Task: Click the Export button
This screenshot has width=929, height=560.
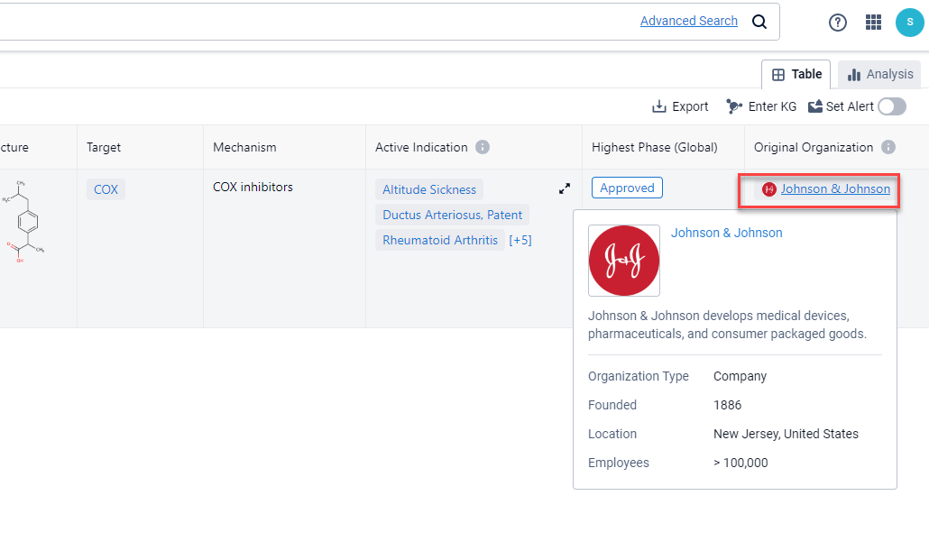Action: tap(680, 106)
